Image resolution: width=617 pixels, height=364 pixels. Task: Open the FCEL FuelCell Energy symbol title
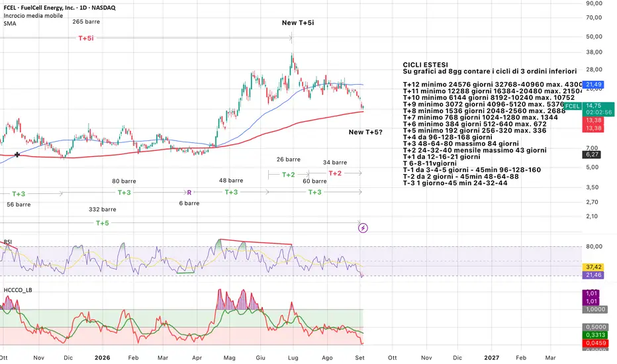coord(60,7)
